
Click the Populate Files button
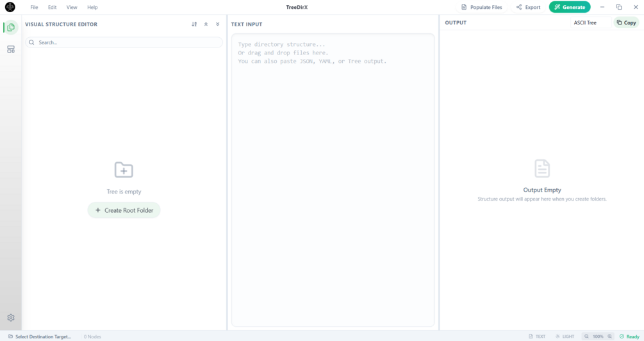coord(481,7)
